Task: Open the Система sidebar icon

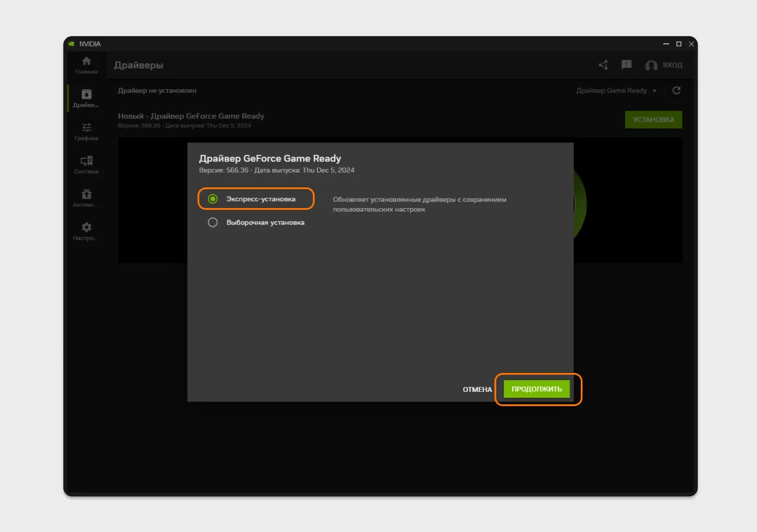Action: point(86,161)
